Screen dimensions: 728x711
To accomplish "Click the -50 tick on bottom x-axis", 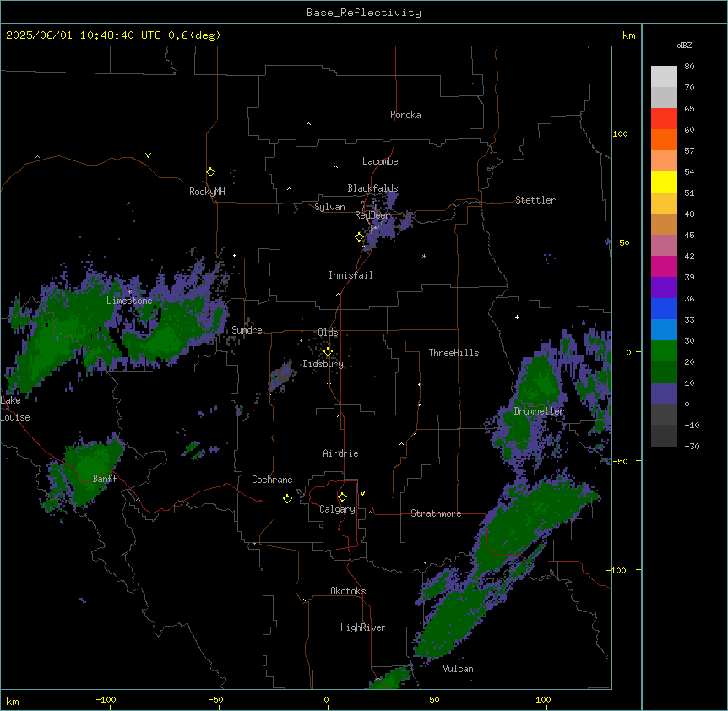I will point(215,699).
